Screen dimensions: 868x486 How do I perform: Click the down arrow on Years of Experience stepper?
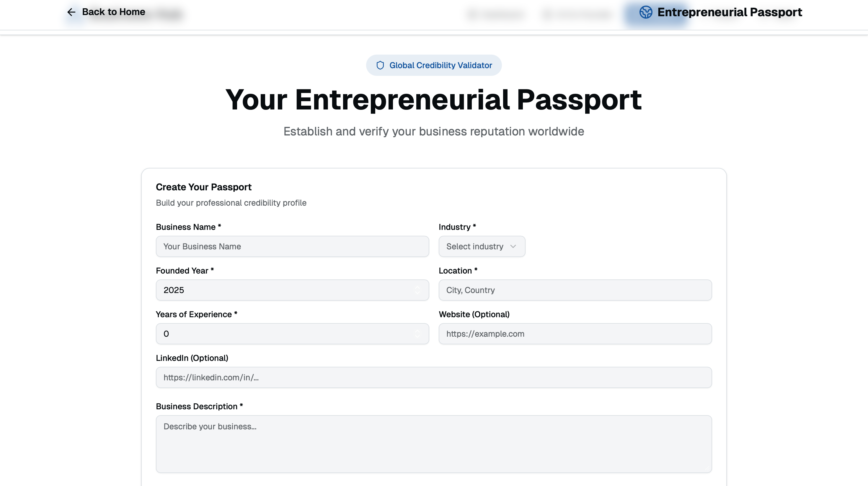[x=418, y=336]
